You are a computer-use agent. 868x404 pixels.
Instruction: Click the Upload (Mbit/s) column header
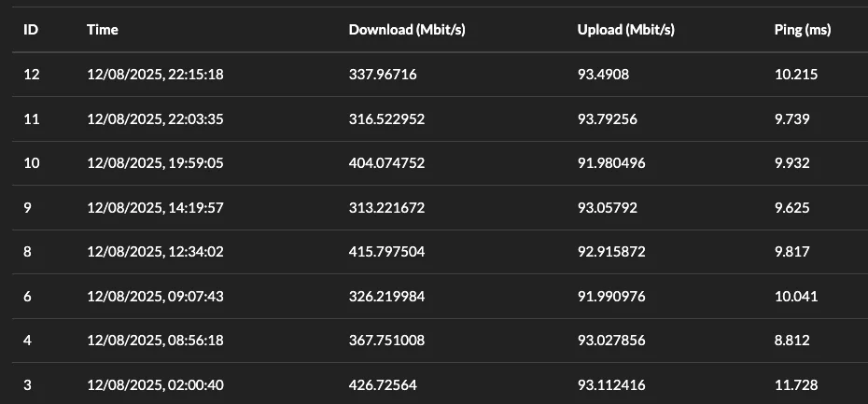(x=625, y=30)
